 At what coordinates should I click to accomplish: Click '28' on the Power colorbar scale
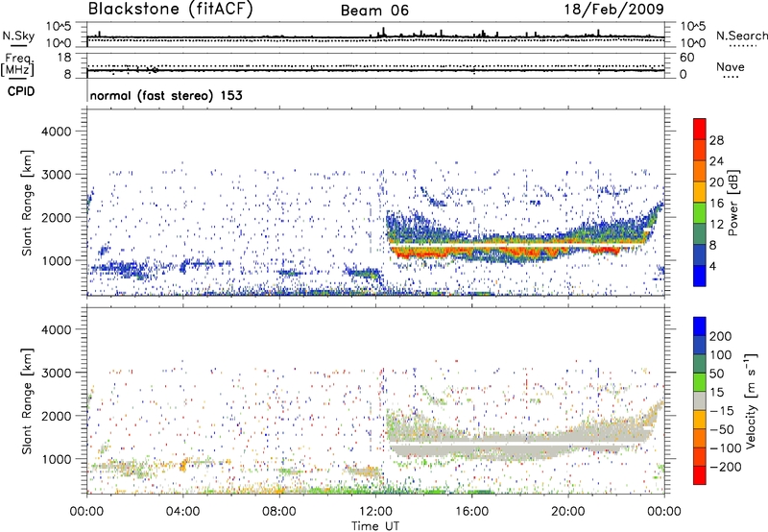pyautogui.click(x=716, y=140)
